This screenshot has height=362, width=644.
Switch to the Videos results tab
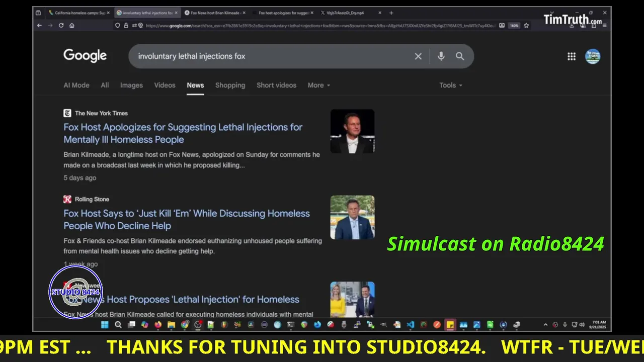[165, 85]
